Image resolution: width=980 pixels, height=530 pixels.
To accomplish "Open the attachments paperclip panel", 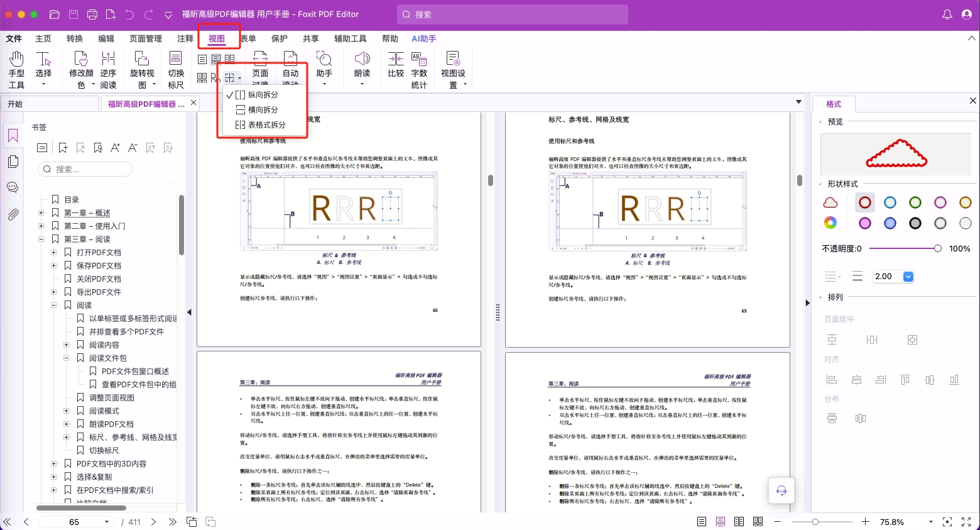I will pos(13,214).
